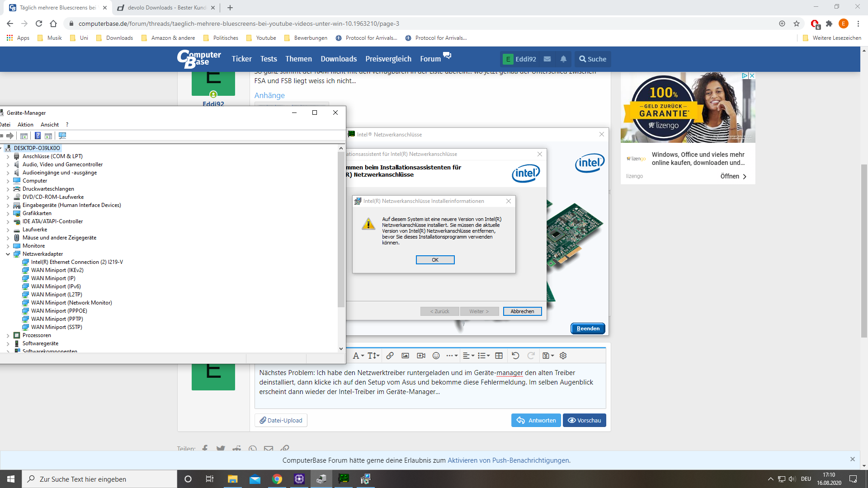Expand the Grafikkarten tree node
868x488 pixels.
click(8, 214)
